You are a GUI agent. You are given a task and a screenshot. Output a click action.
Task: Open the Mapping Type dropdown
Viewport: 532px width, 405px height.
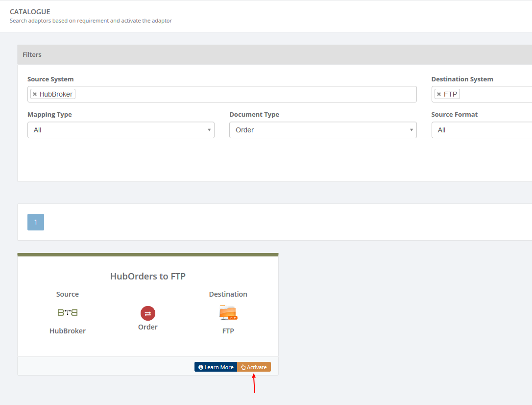click(121, 130)
